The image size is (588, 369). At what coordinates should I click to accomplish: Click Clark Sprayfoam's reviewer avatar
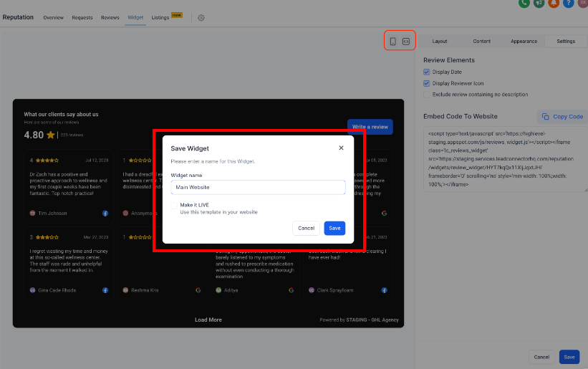pyautogui.click(x=312, y=290)
